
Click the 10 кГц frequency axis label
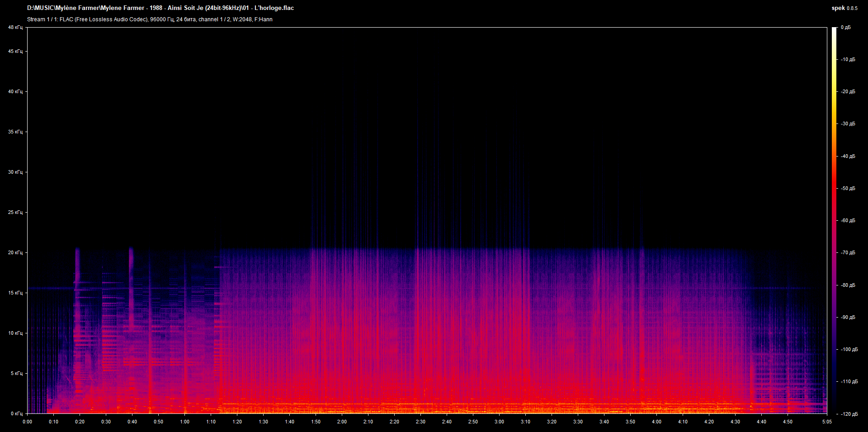(15, 333)
